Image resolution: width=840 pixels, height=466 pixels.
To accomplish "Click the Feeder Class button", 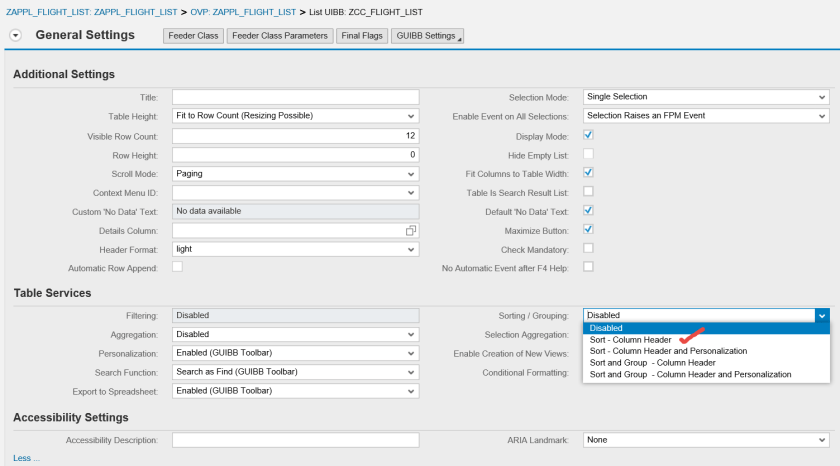I will (193, 36).
